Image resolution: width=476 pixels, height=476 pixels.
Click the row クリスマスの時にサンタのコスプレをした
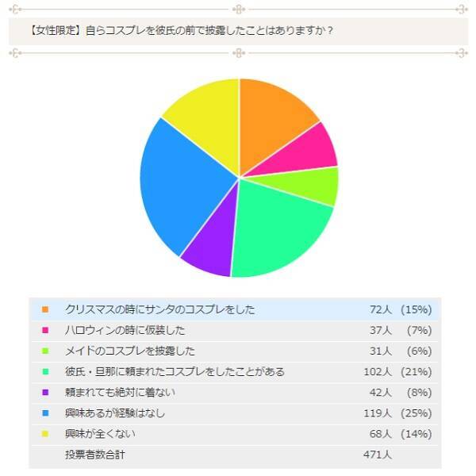(x=159, y=309)
